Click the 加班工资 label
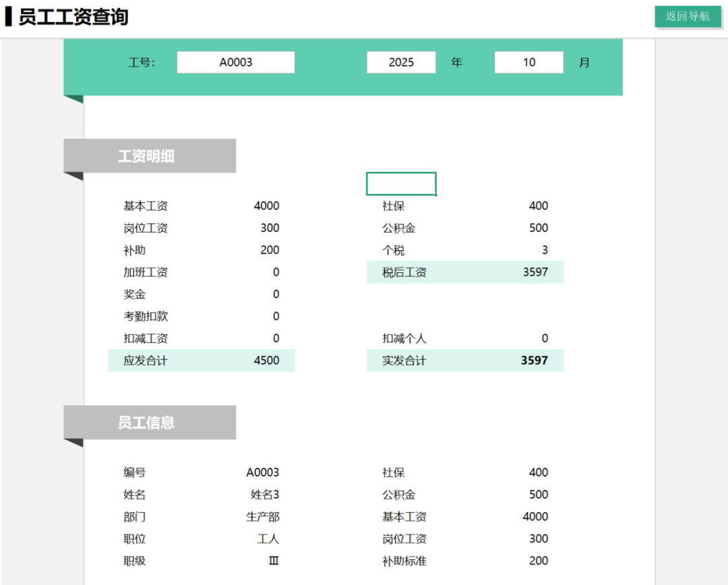 point(146,272)
